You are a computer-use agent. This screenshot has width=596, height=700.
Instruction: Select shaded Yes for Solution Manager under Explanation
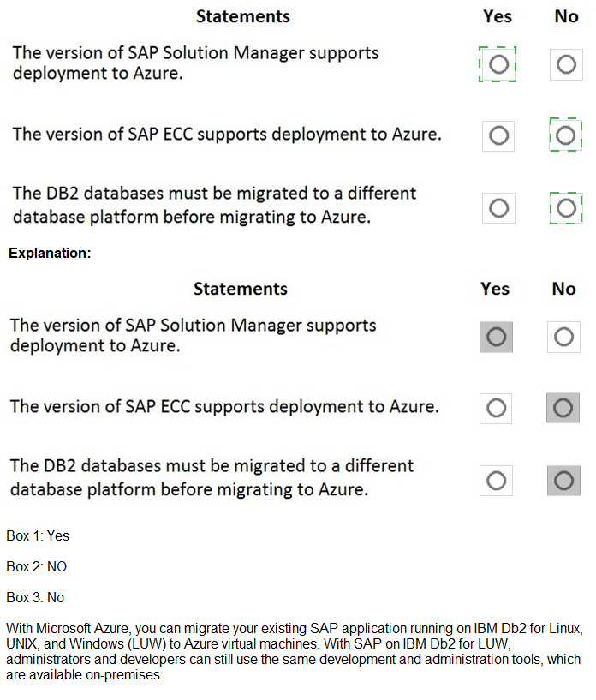496,337
